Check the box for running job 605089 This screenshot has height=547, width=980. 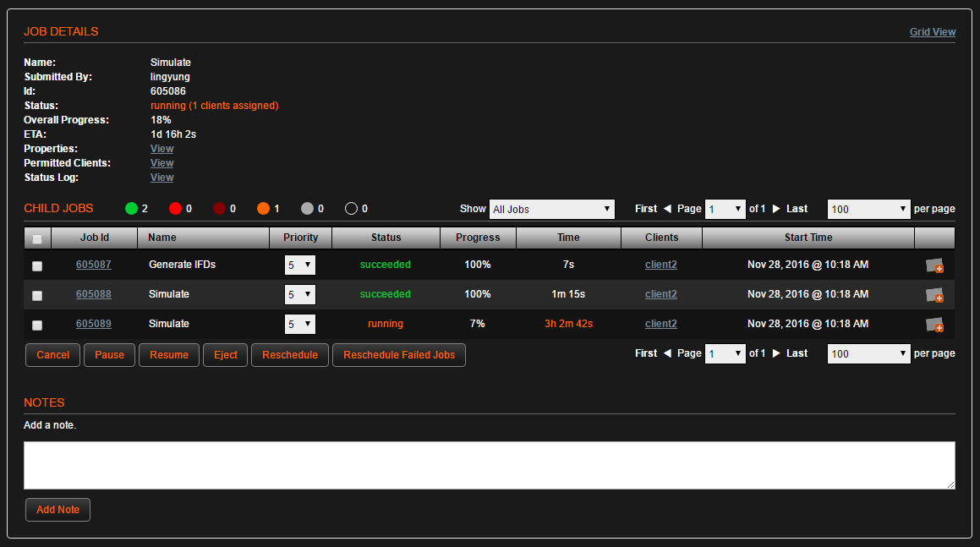tap(37, 325)
